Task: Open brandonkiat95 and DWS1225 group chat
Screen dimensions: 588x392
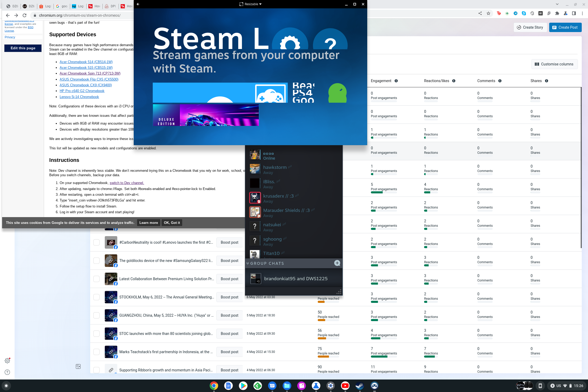Action: tap(296, 279)
